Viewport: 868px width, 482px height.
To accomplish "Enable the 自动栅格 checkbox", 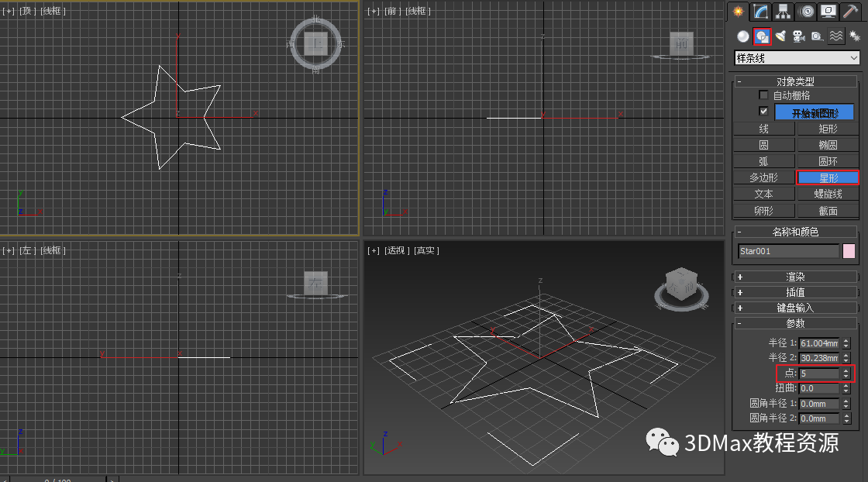I will pyautogui.click(x=763, y=95).
